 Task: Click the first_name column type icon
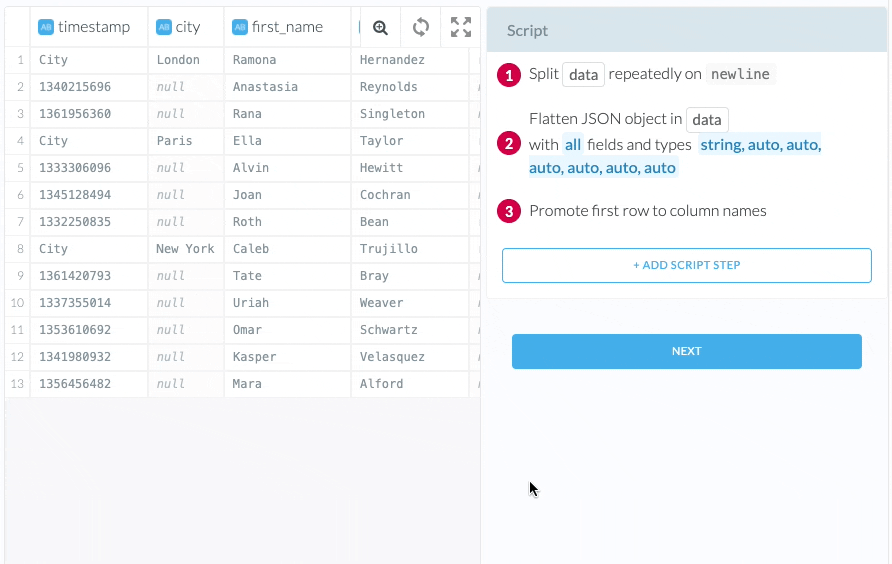(x=239, y=27)
